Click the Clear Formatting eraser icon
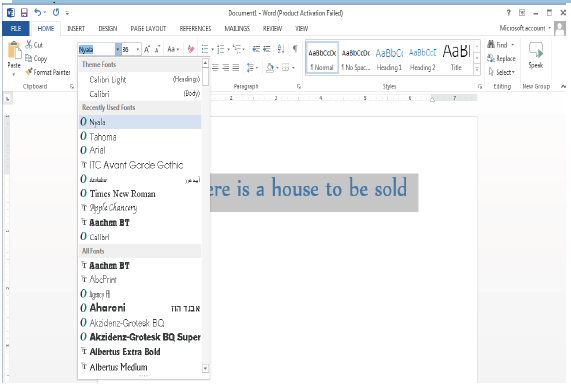 tap(190, 49)
